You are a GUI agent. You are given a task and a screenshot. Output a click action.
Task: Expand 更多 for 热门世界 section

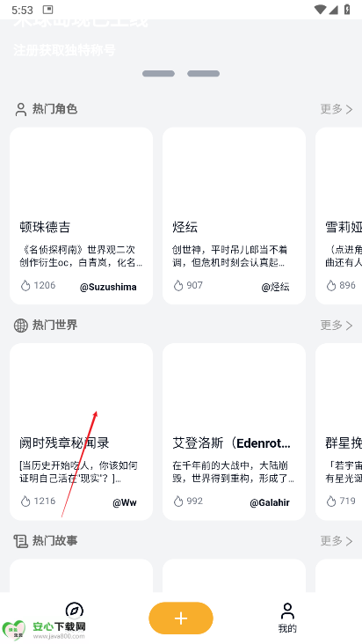coord(337,326)
